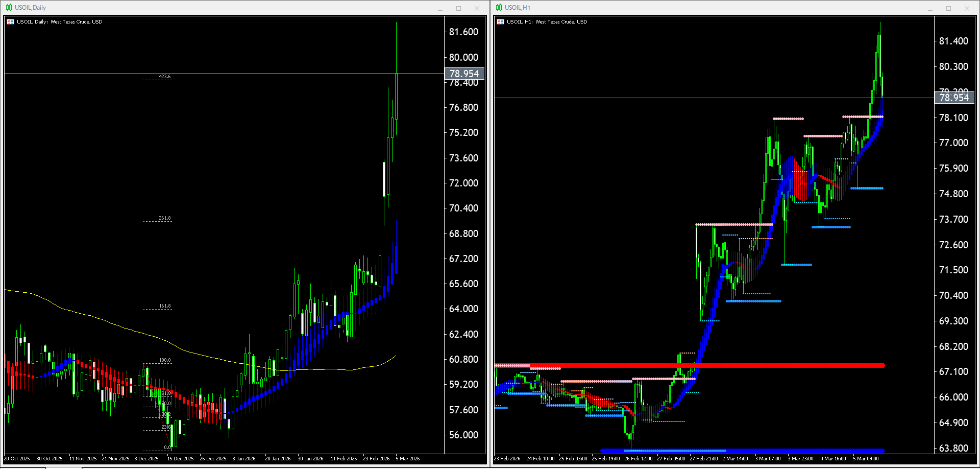
Task: Select the 'USOIL,H1' window title text
Action: click(x=518, y=8)
